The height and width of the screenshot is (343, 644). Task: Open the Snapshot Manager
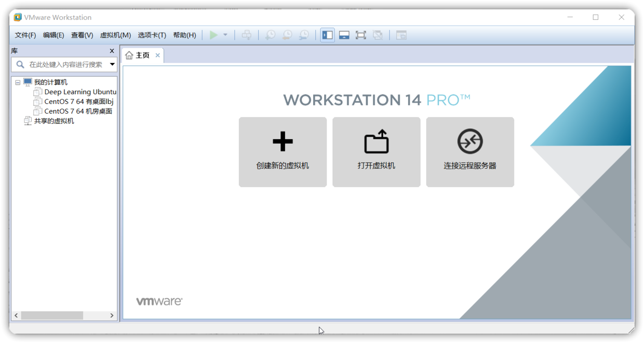coord(304,35)
